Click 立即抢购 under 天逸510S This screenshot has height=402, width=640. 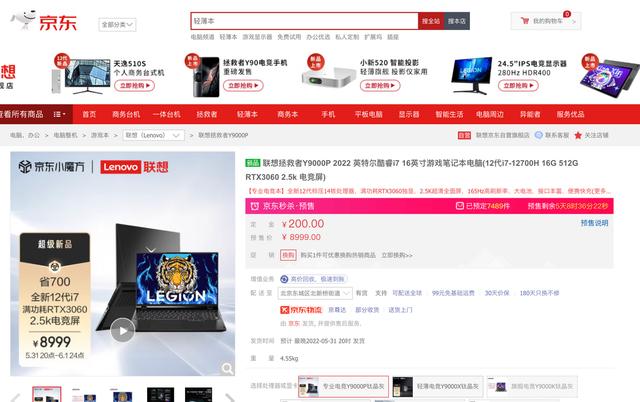point(134,85)
